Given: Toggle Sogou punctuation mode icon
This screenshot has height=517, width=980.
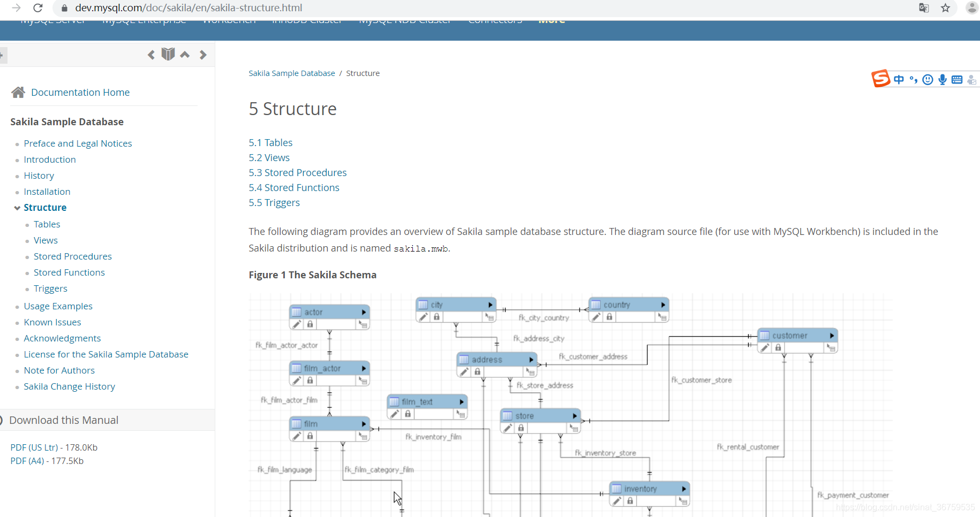Looking at the screenshot, I should coord(914,80).
